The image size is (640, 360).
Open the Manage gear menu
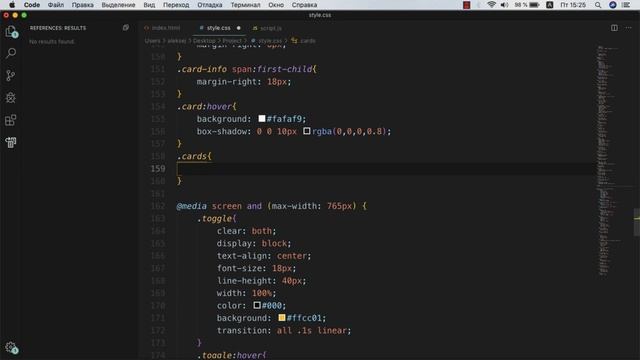(11, 348)
